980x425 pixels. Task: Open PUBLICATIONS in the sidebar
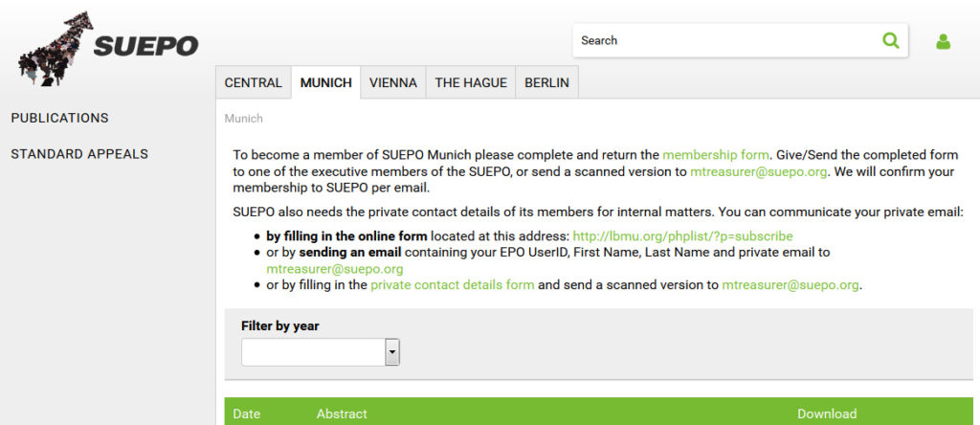59,118
